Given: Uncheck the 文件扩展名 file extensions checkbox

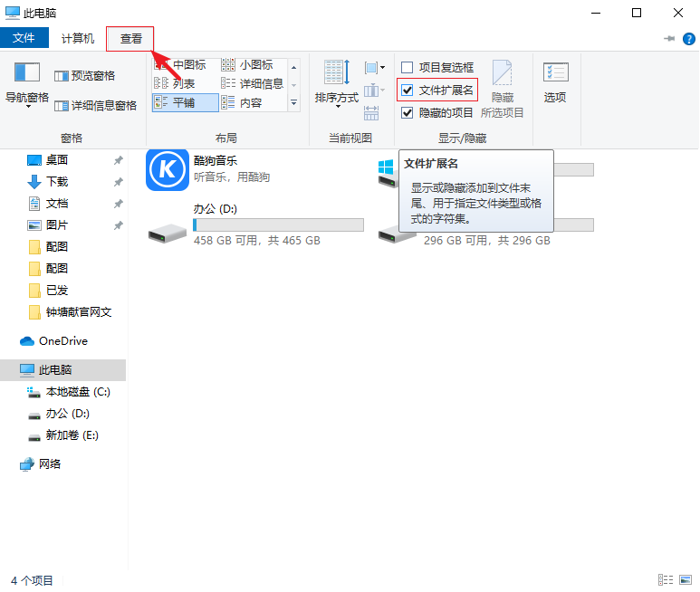Looking at the screenshot, I should (x=408, y=91).
